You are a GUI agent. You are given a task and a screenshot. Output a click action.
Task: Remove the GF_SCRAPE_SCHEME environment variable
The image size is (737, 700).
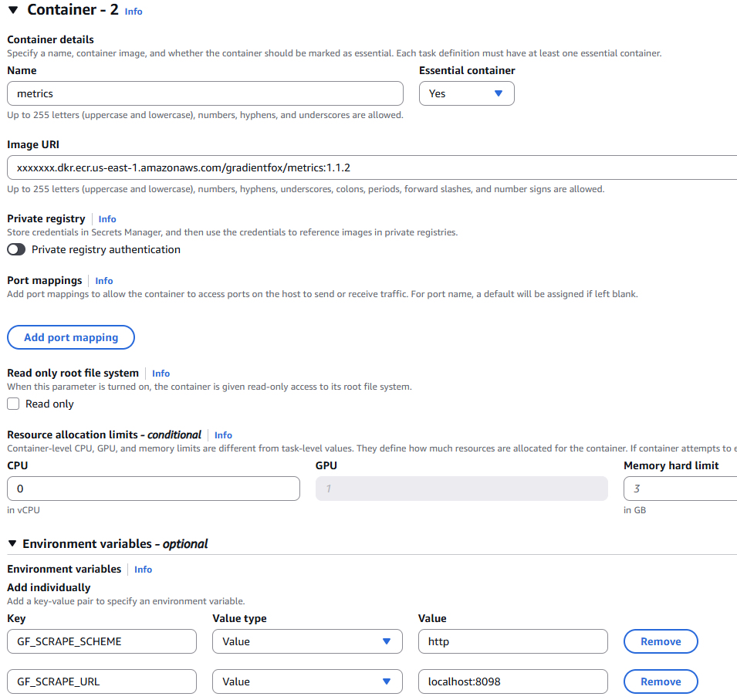pos(660,641)
